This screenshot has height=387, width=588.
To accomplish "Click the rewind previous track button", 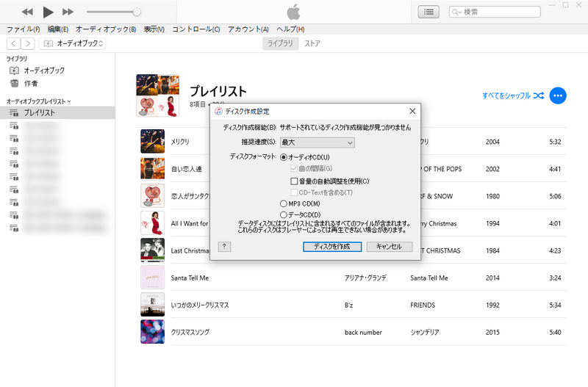I will (x=27, y=12).
